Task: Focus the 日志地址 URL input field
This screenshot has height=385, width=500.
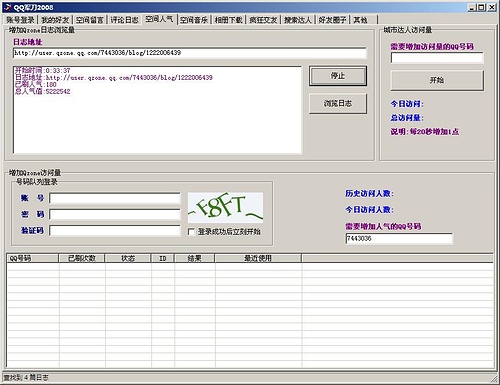Action: (x=190, y=53)
